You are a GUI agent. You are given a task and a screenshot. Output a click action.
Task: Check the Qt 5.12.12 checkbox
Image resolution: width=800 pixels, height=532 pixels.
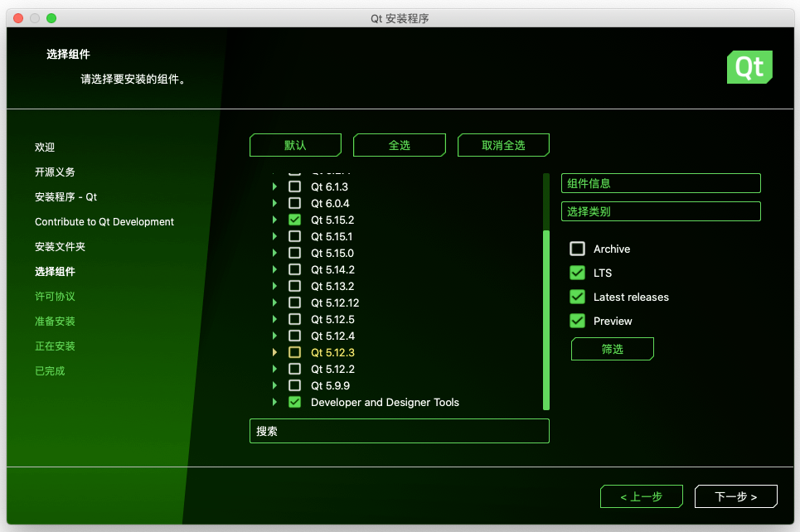tap(294, 302)
